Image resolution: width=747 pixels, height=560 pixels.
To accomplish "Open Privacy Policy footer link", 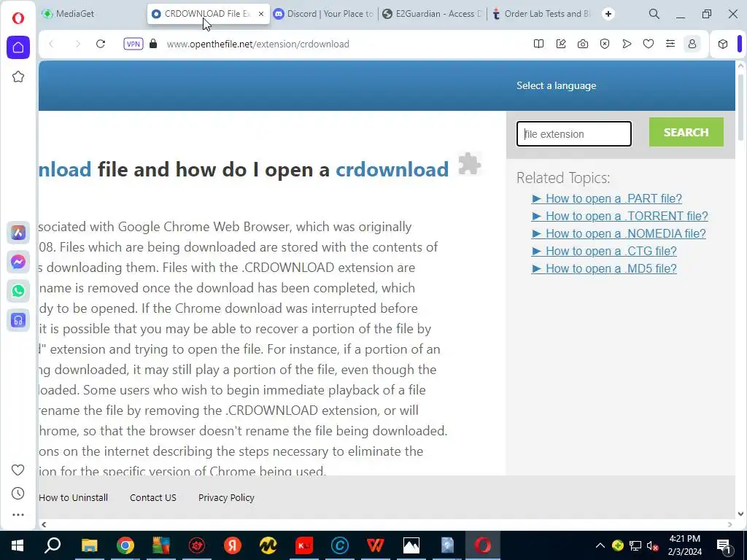I will (x=226, y=497).
